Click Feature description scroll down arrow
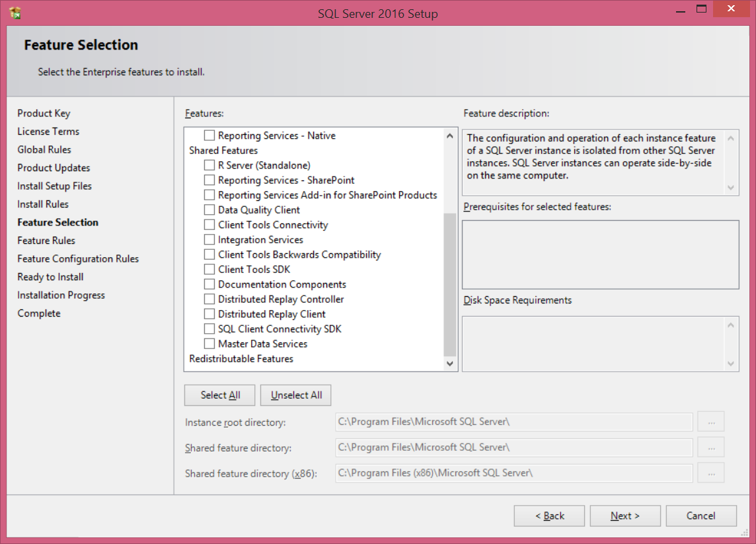The image size is (756, 544). (731, 188)
